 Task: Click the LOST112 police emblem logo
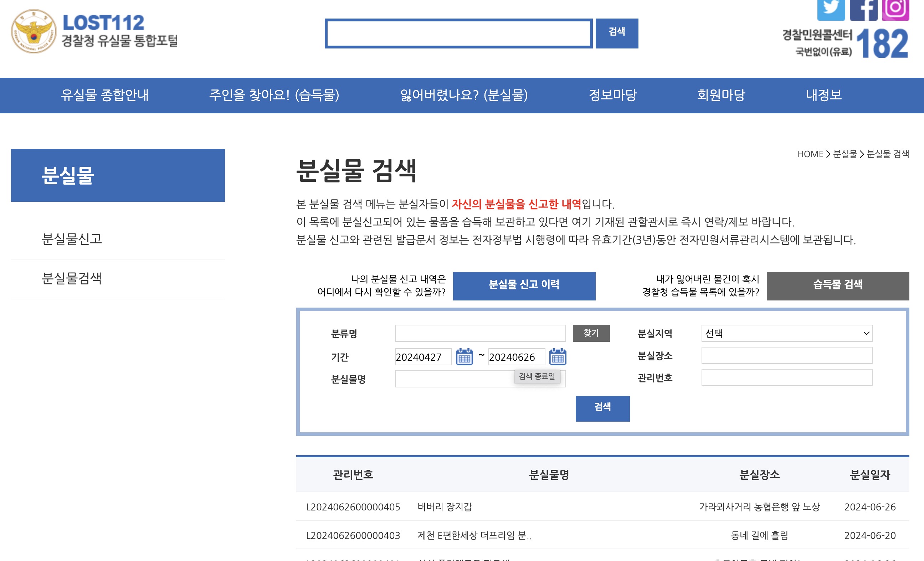coord(34,31)
